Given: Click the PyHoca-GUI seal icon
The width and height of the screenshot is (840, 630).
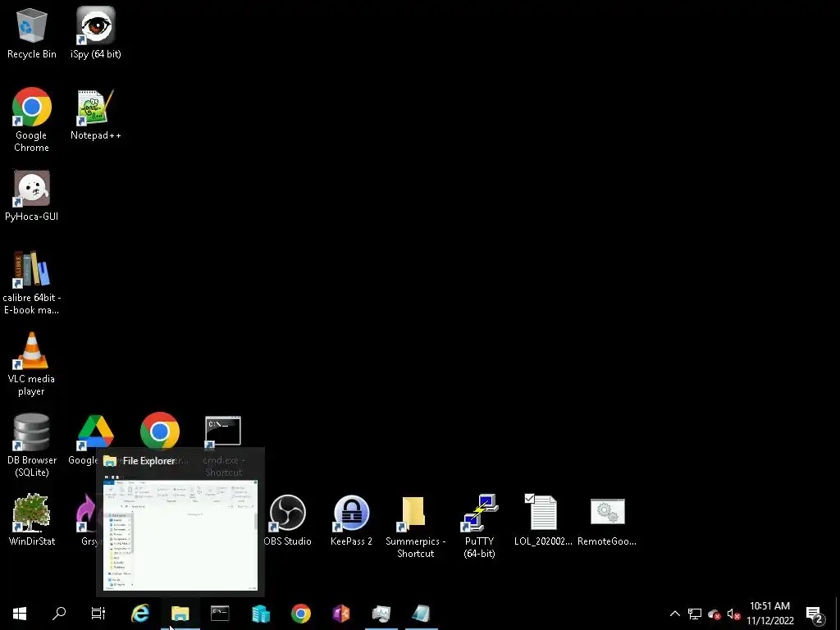Looking at the screenshot, I should pyautogui.click(x=32, y=195).
